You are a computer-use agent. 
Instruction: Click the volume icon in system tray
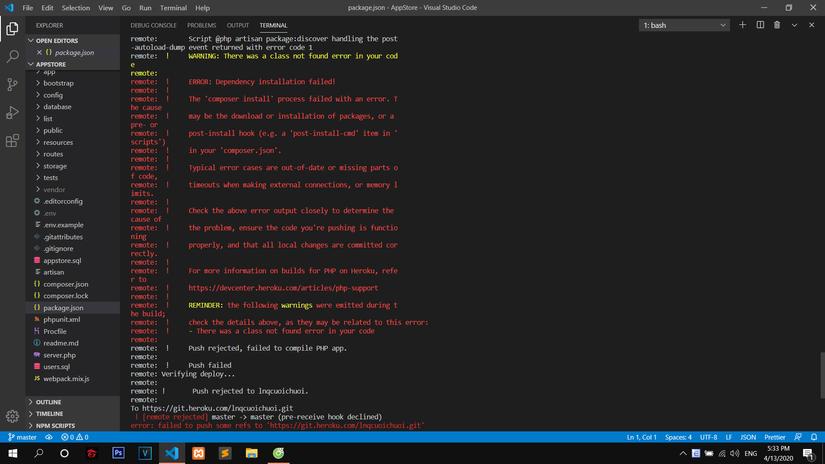point(735,453)
